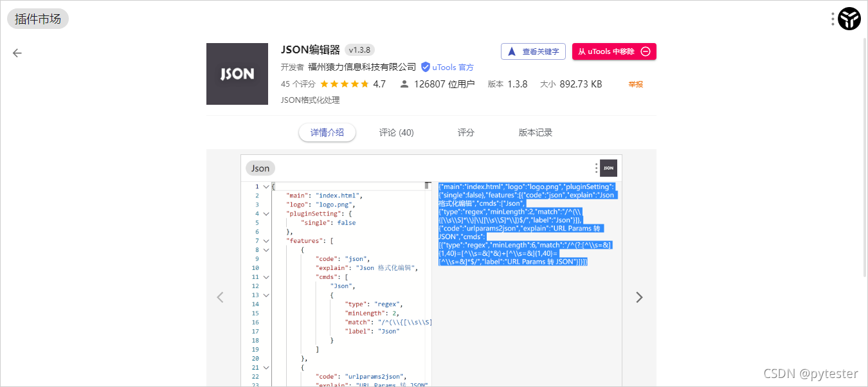The height and width of the screenshot is (387, 868).
Task: Show the next screenshot with right chevron
Action: pos(639,297)
